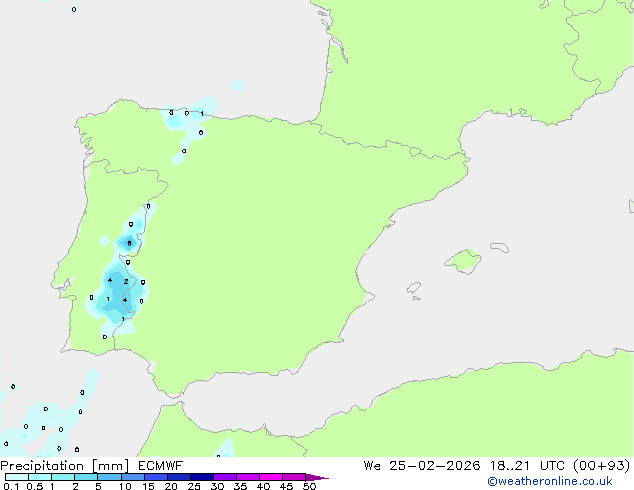Pick the legend swatch between 15 and 20
The image size is (634, 490).
point(155,477)
